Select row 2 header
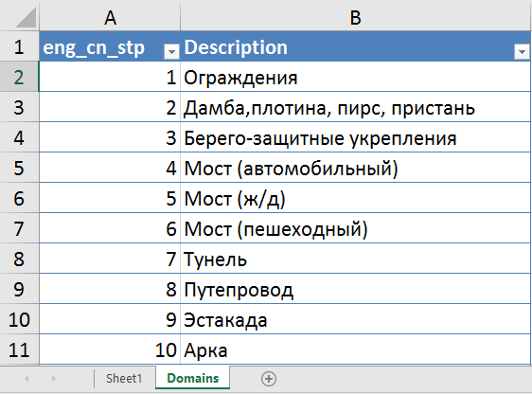The height and width of the screenshot is (394, 532). tap(19, 77)
